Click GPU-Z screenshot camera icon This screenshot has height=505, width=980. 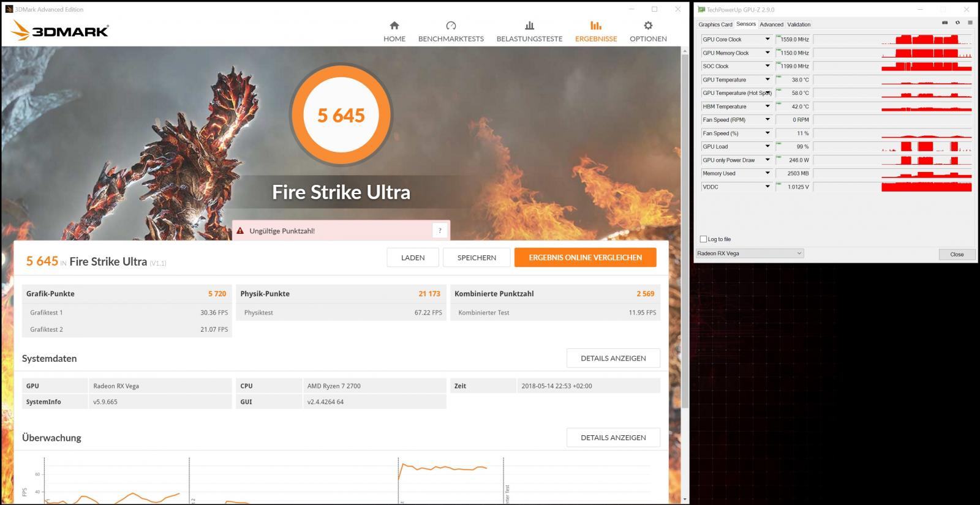(944, 23)
